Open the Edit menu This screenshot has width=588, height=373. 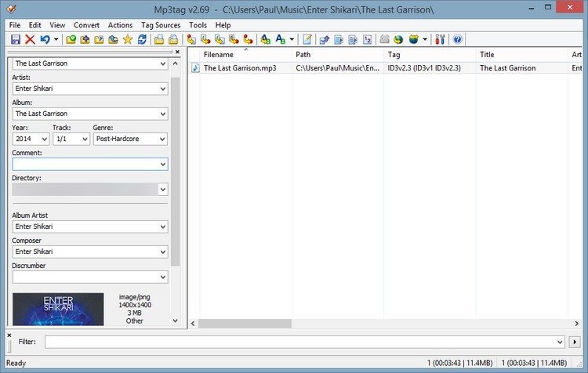(34, 25)
